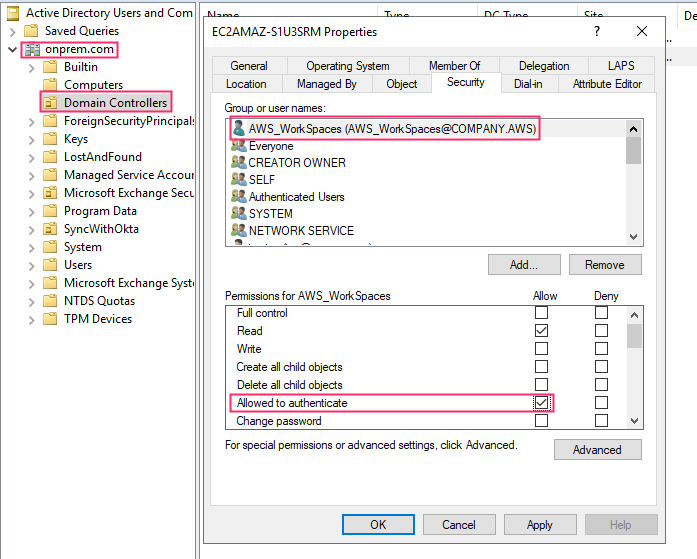Check Allow for Full control

pos(541,313)
